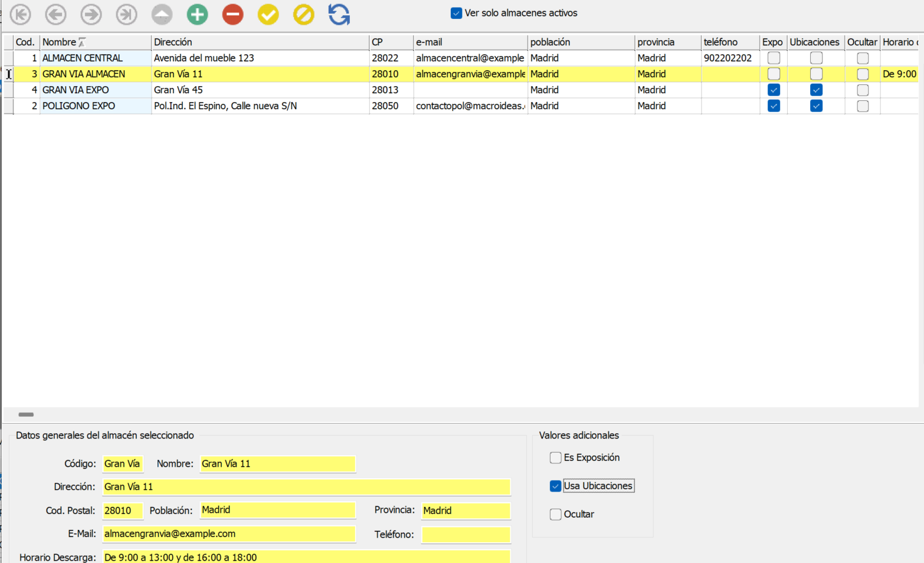924x563 pixels.
Task: Uncheck Expo for GRAN VIA EXPO
Action: (774, 90)
